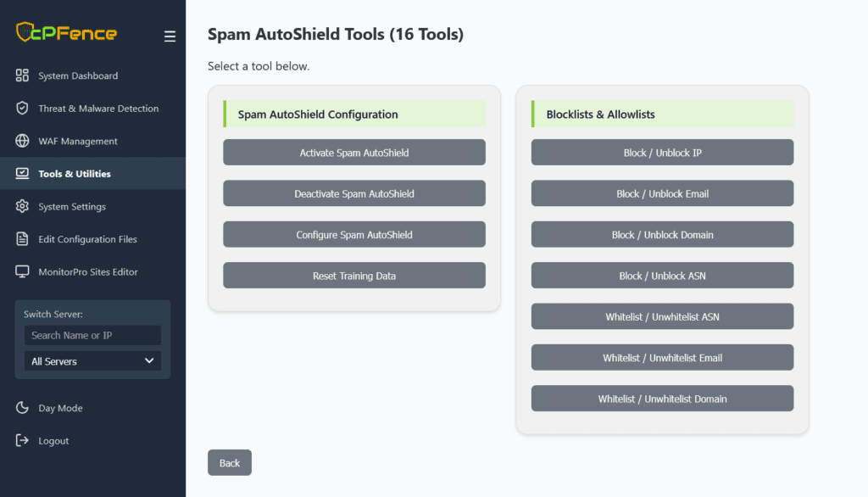Click the MonitorPro Sites Editor monitor icon
This screenshot has height=497, width=868.
pyautogui.click(x=23, y=271)
